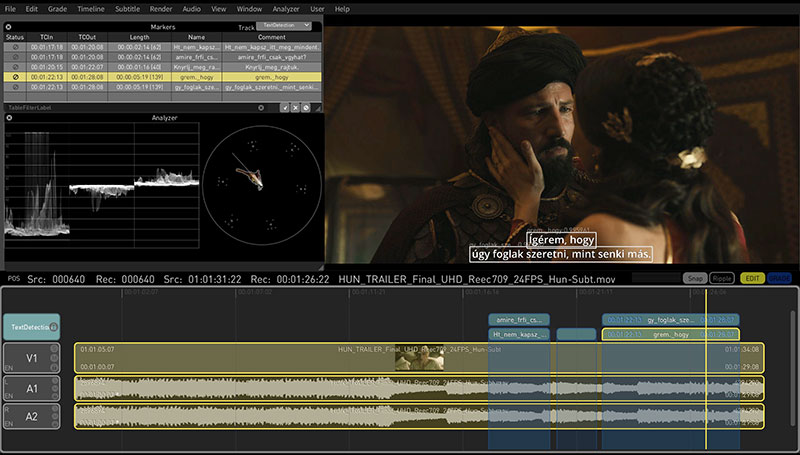Click status icon of gy_foglak_sze marker row

(x=15, y=87)
